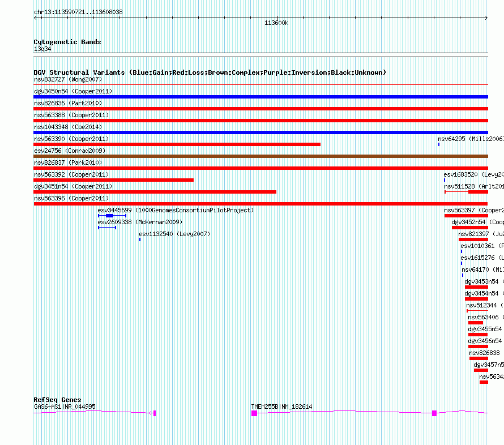Click the nsv826838 variant label
This screenshot has height=445, width=504.
(484, 353)
